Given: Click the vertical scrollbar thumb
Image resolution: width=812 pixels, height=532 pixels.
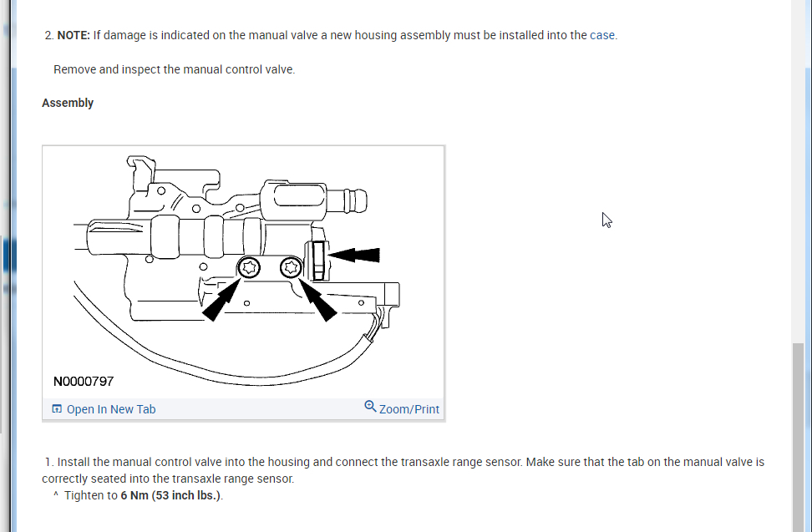Looking at the screenshot, I should pos(798,438).
